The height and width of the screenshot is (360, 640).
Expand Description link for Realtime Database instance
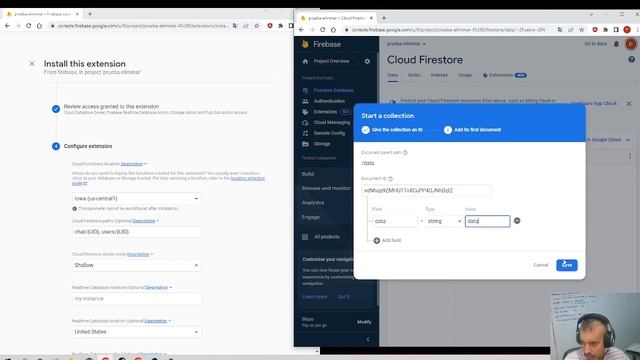click(x=157, y=288)
